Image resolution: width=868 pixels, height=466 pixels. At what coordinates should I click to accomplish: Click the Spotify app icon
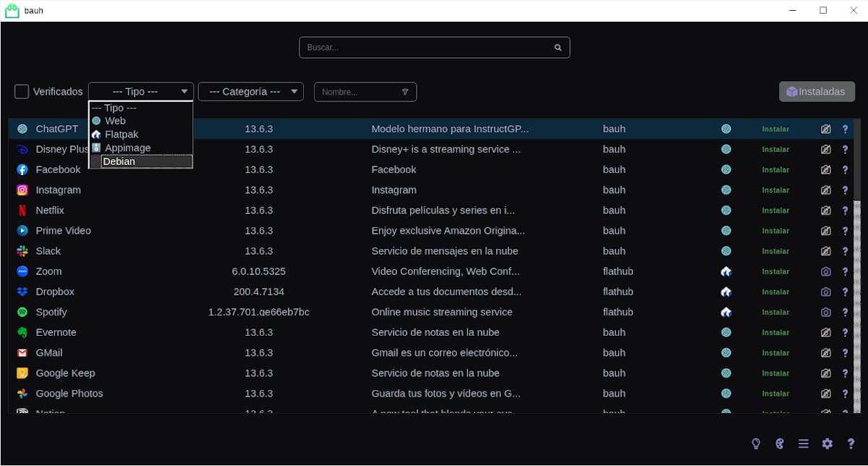point(22,312)
